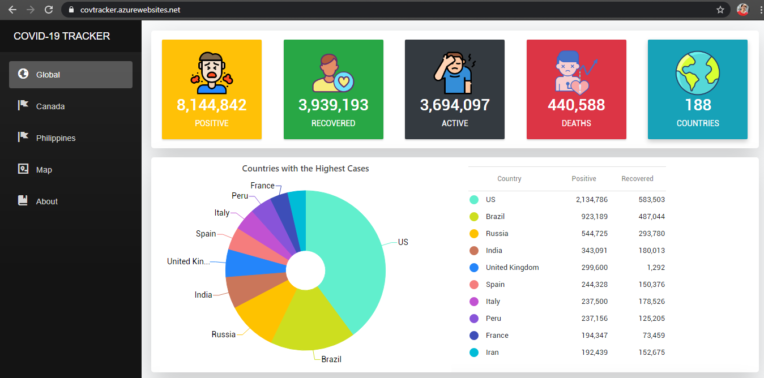This screenshot has height=378, width=764.
Task: Click the Map icon in sidebar
Action: click(x=22, y=169)
